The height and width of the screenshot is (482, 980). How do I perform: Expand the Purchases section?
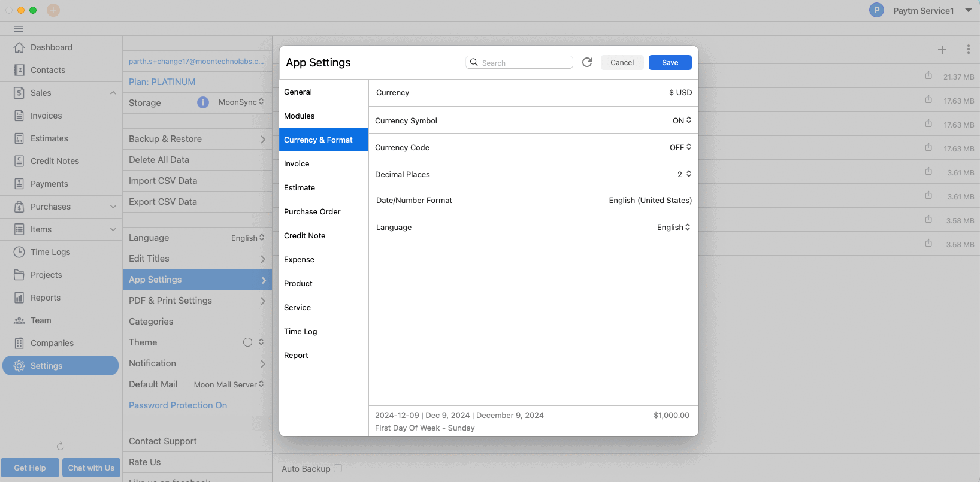pos(113,207)
